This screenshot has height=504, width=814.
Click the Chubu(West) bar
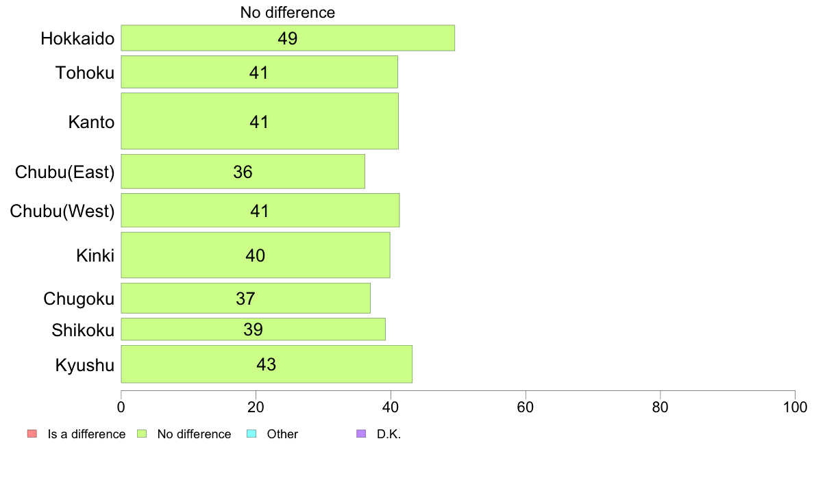point(260,210)
